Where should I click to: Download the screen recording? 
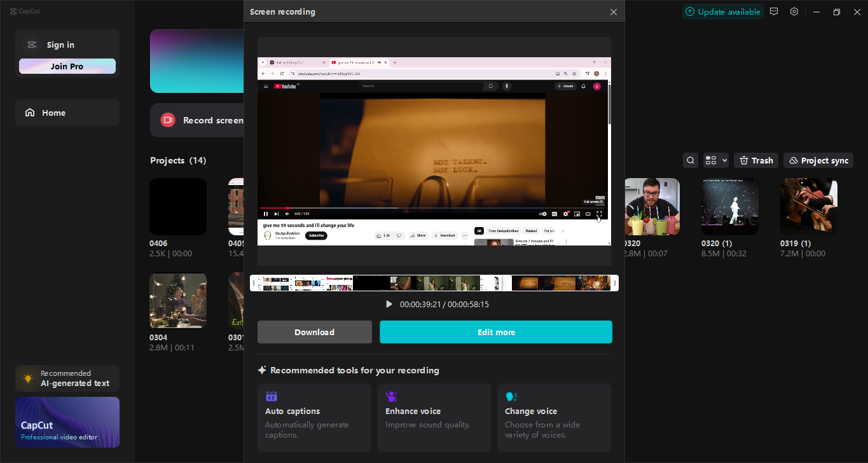(x=314, y=331)
